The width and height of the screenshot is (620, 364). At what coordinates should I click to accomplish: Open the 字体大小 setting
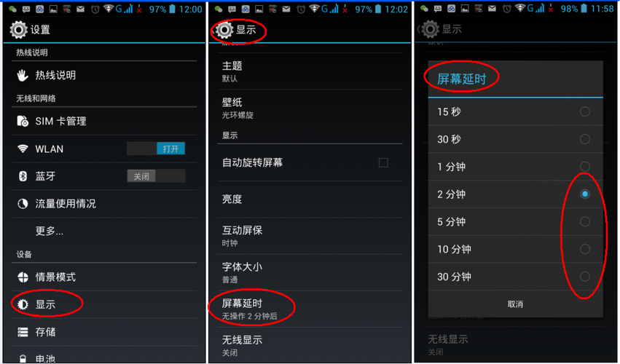(310, 272)
